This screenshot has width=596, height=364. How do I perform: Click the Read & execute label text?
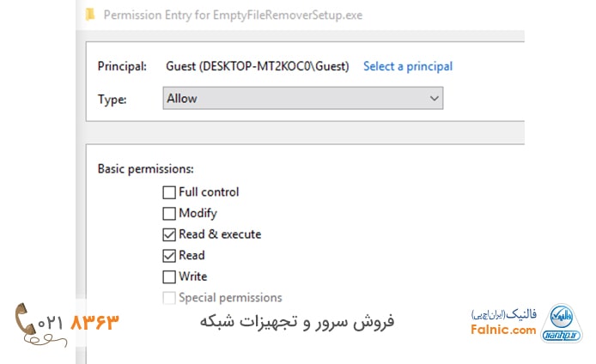(x=220, y=234)
